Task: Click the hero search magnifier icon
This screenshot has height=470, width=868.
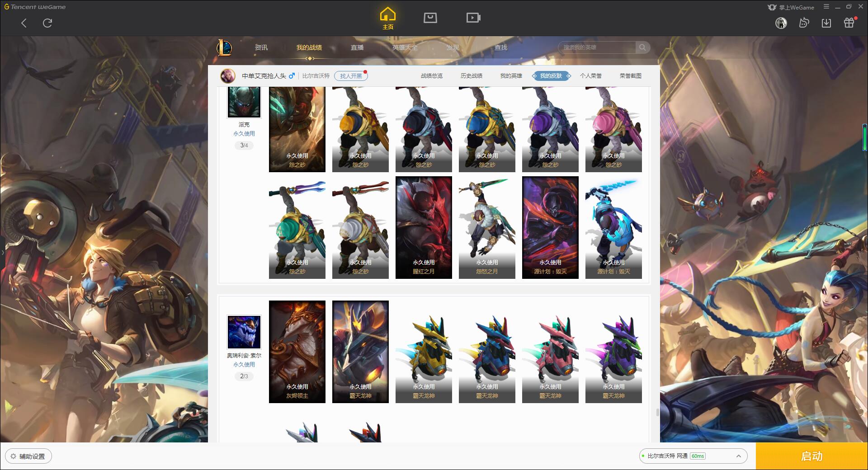Action: (642, 47)
